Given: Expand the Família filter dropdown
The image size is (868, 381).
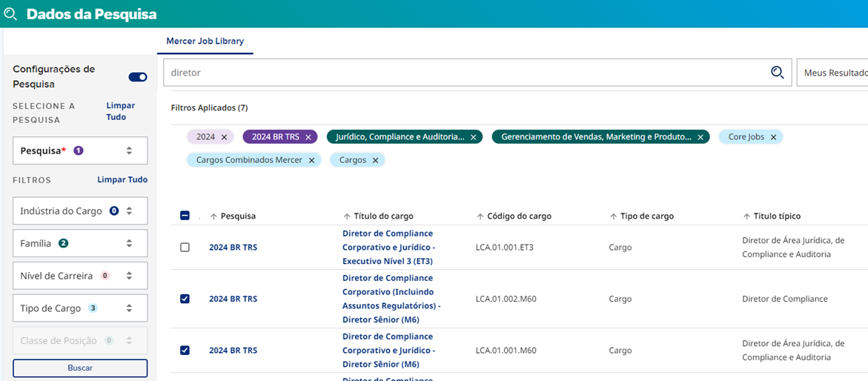Looking at the screenshot, I should point(80,243).
